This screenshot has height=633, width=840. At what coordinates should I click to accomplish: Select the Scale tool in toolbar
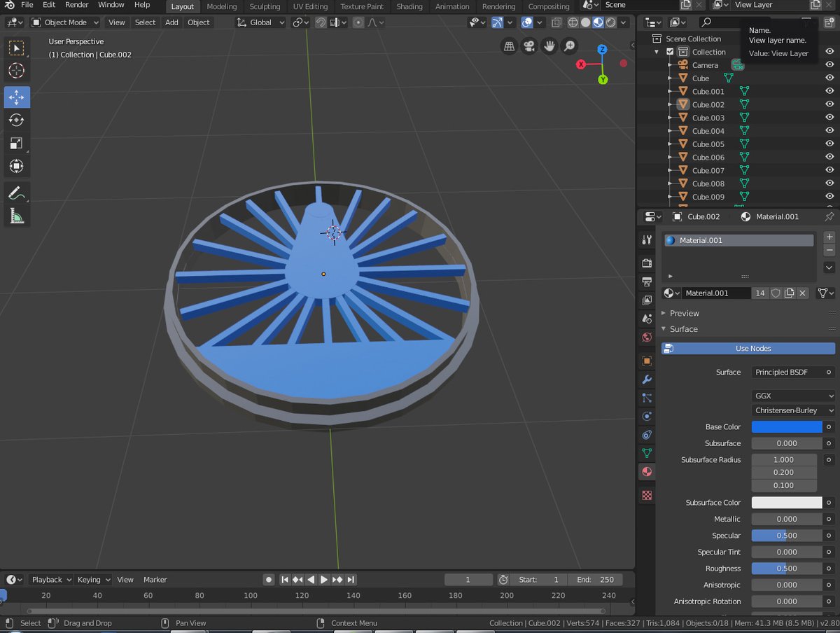[17, 144]
